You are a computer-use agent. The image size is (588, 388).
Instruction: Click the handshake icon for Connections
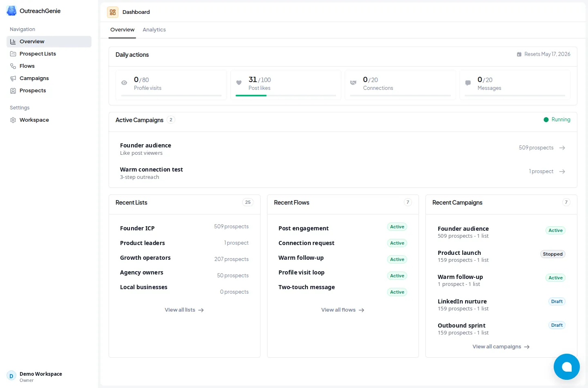[353, 83]
